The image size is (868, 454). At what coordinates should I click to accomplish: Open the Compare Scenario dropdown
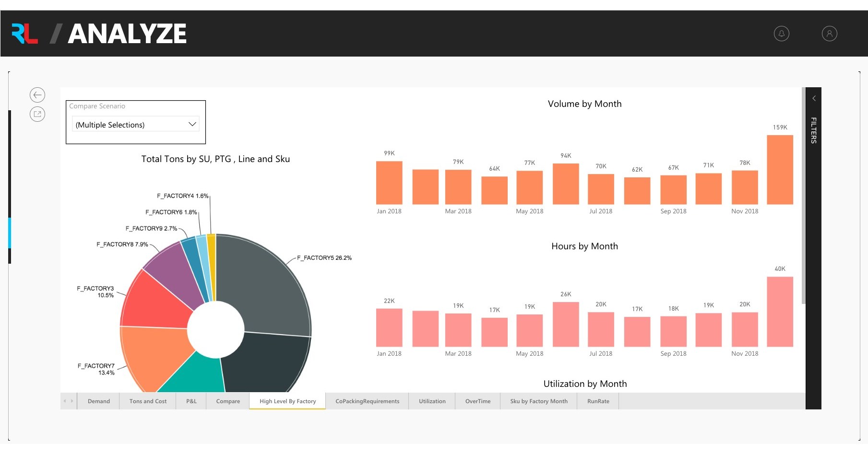pos(192,124)
